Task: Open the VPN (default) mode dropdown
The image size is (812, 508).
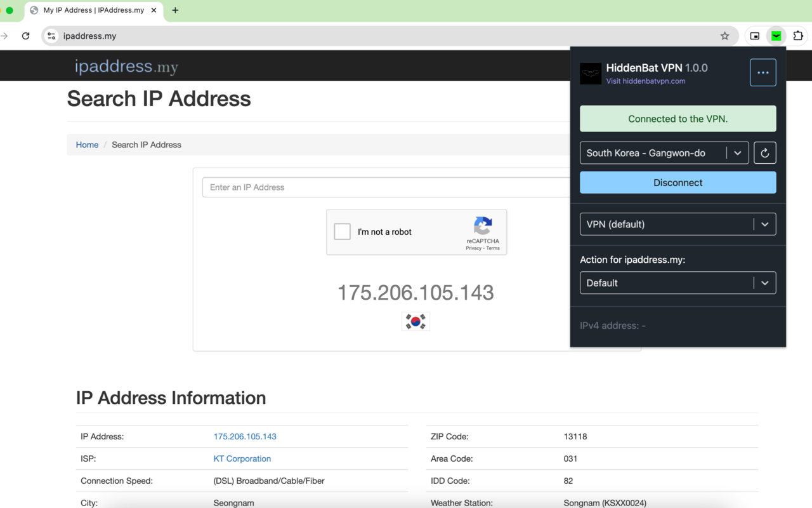Action: 764,224
